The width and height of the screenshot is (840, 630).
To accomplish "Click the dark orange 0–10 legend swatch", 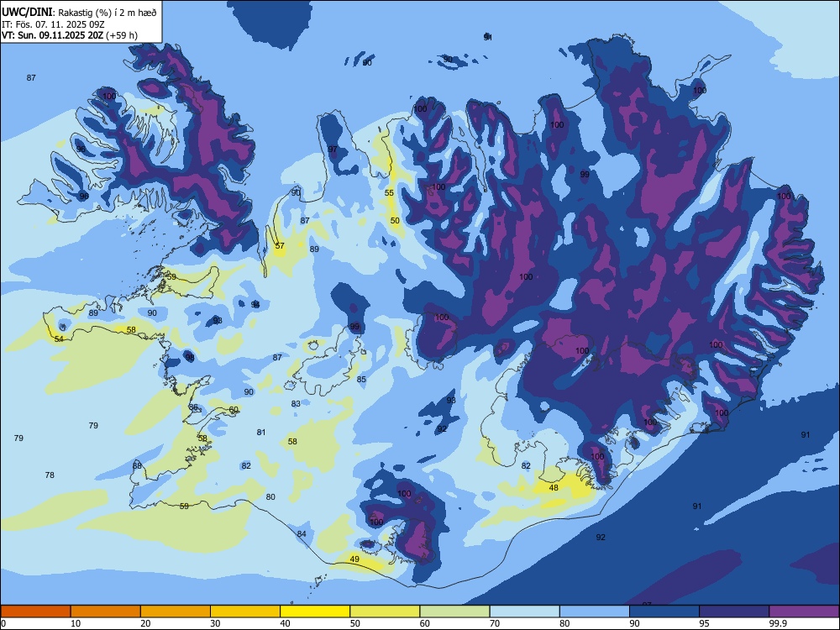I will coord(36,612).
